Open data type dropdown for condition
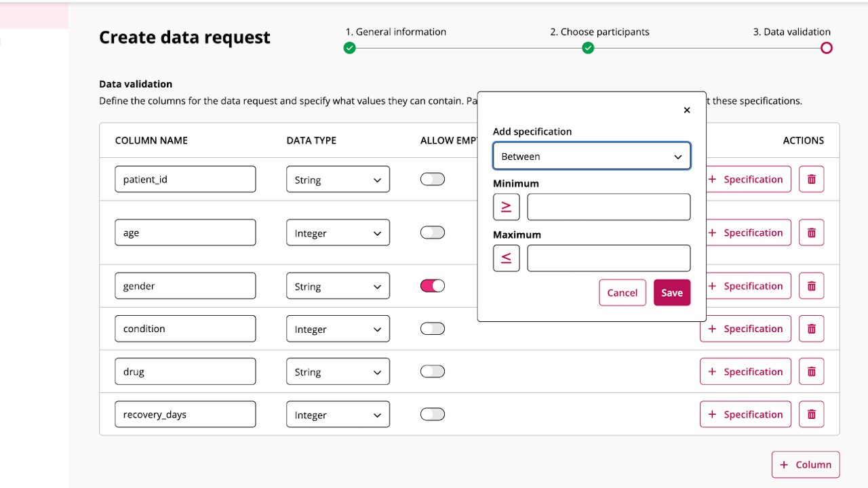Viewport: 868px width, 488px height. click(338, 329)
